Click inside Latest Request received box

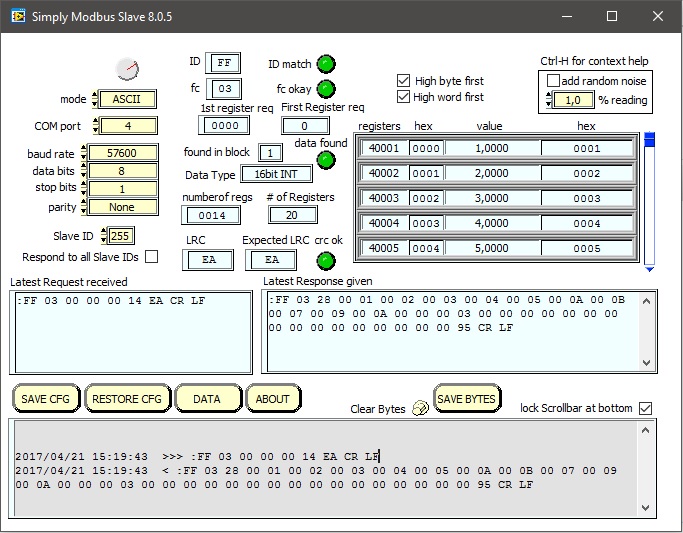coord(133,332)
